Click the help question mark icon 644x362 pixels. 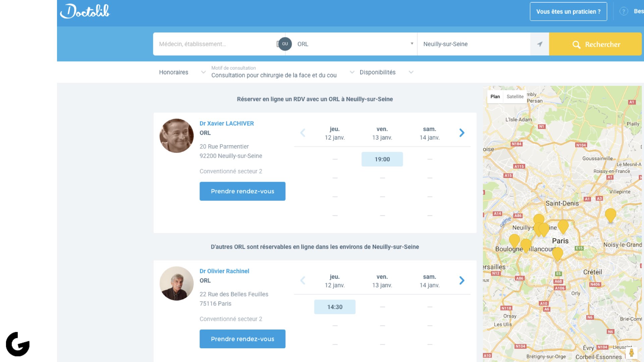[624, 11]
